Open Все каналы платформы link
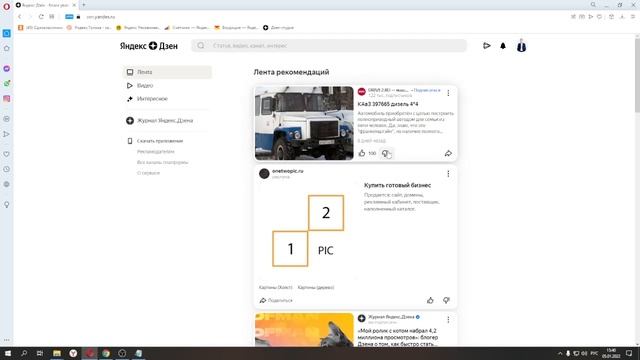The width and height of the screenshot is (640, 360). (162, 162)
